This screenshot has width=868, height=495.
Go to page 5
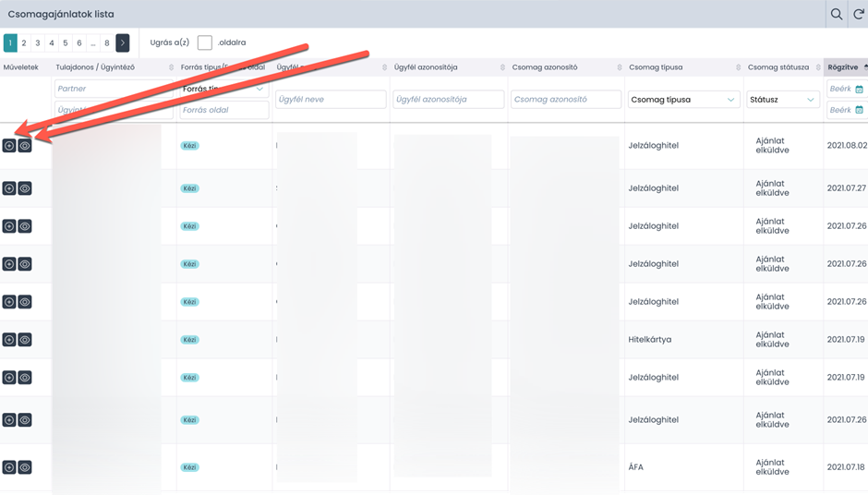tap(66, 42)
